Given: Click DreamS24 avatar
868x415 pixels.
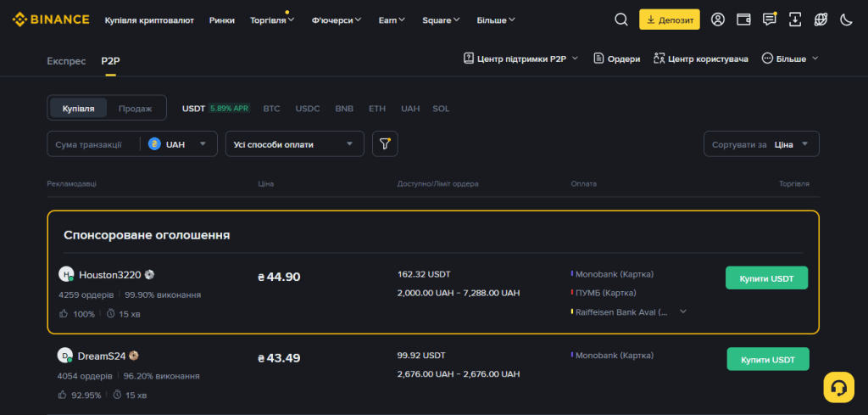Looking at the screenshot, I should [x=65, y=356].
